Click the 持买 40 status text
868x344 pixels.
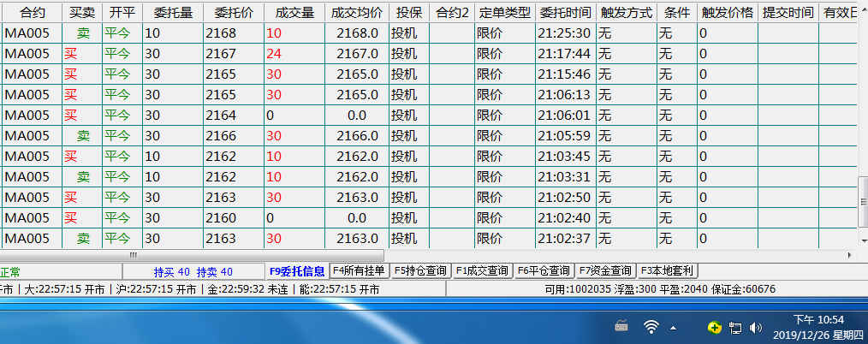(x=172, y=272)
